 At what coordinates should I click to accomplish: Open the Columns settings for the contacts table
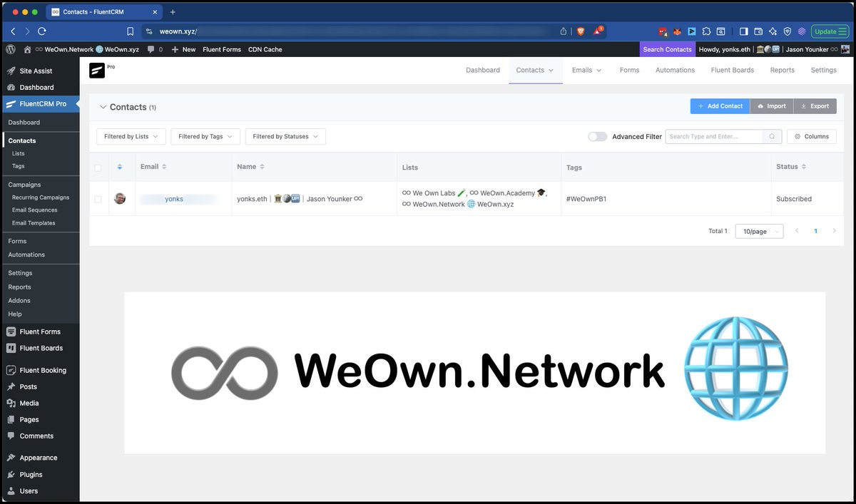coord(811,136)
